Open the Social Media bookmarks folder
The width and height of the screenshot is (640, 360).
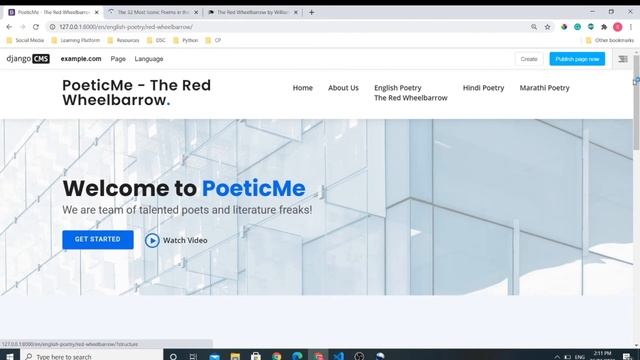[x=25, y=40]
